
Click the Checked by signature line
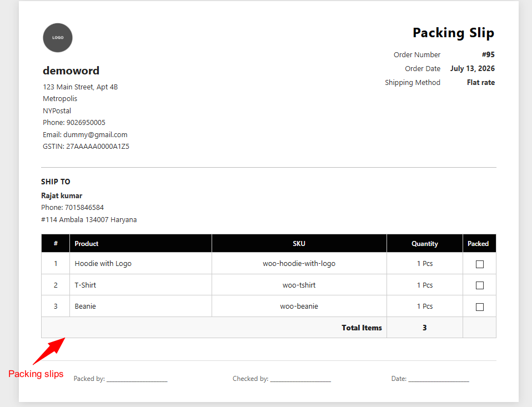[300, 379]
